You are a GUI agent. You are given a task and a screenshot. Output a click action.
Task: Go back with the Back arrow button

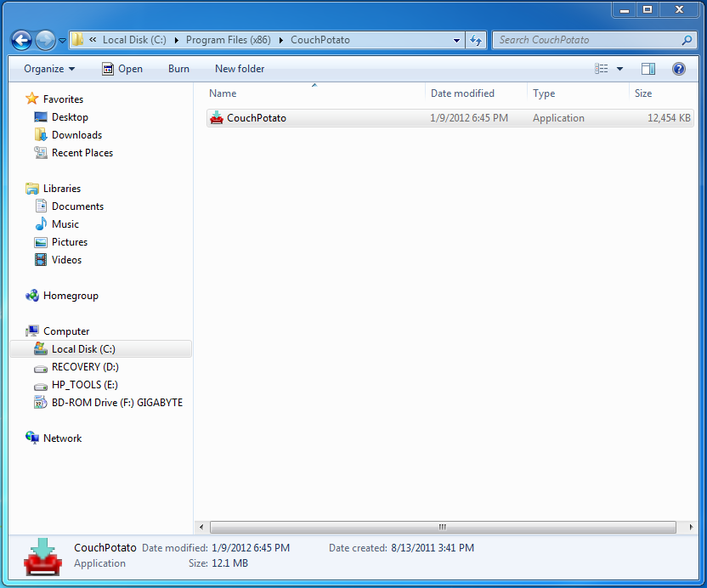21,40
